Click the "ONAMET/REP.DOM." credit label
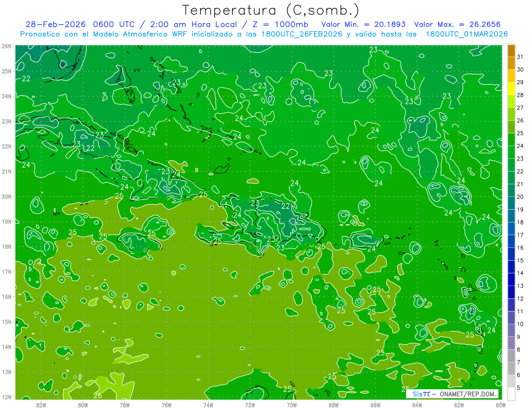The image size is (532, 411). 467,394
